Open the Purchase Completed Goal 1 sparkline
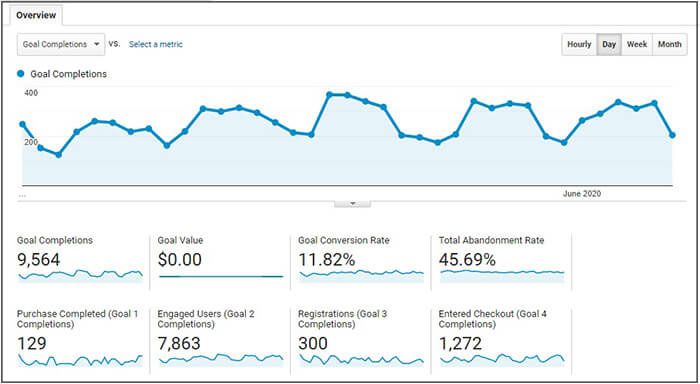 (x=80, y=360)
